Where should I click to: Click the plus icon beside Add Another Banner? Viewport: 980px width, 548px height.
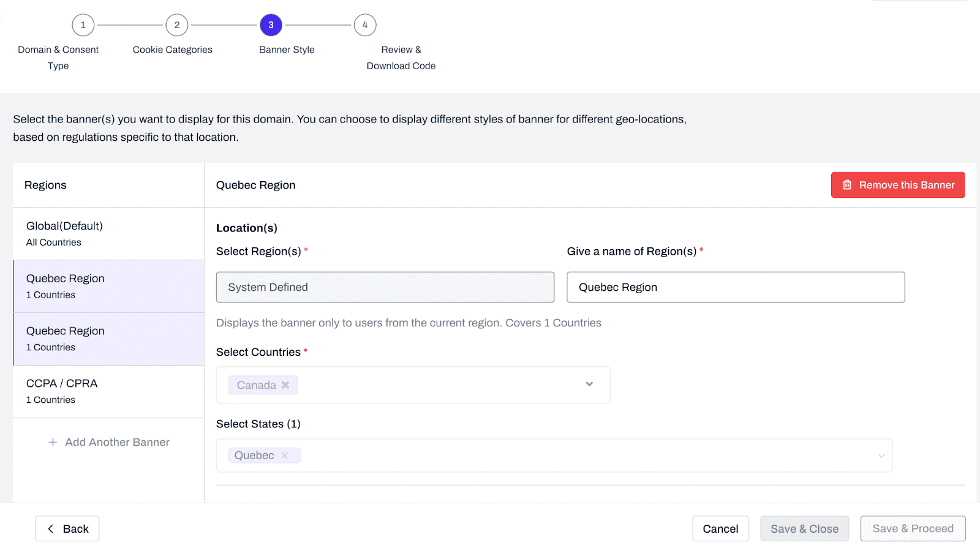[53, 442]
